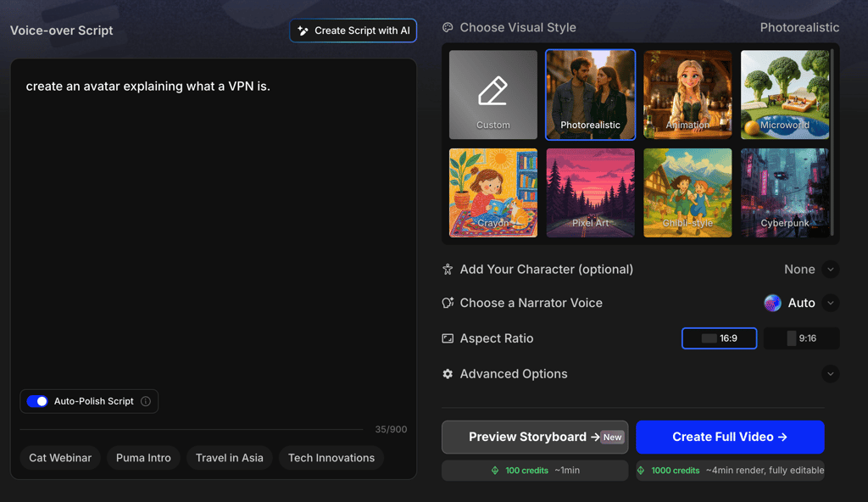Select the Ghibli-style thumbnail
This screenshot has width=868, height=502.
click(687, 192)
